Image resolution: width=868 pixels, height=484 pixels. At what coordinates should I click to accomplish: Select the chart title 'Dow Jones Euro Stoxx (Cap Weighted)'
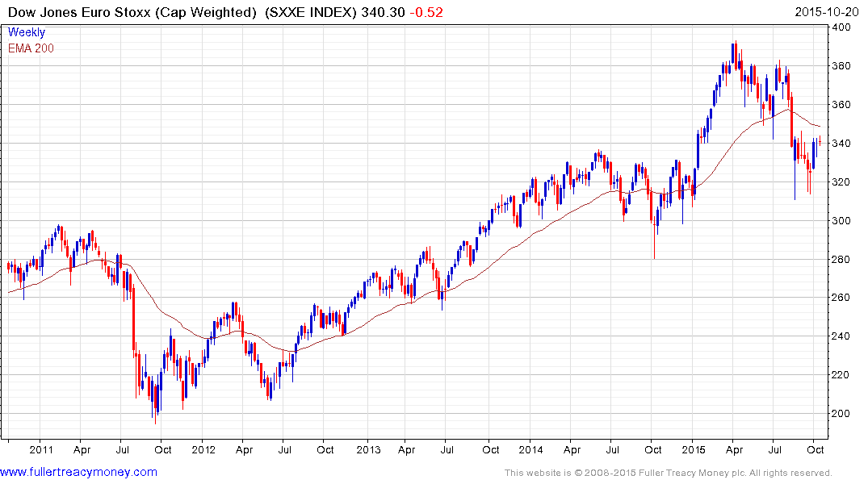pyautogui.click(x=132, y=12)
